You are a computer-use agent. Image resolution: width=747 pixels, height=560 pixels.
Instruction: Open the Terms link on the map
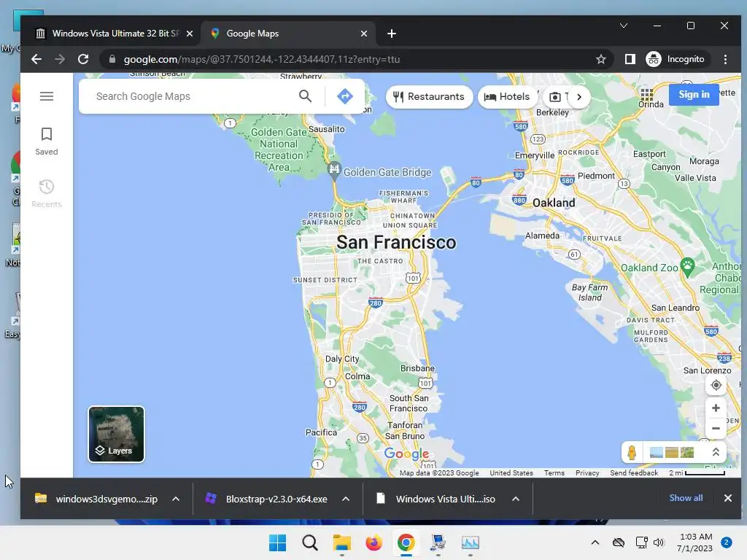pyautogui.click(x=554, y=472)
